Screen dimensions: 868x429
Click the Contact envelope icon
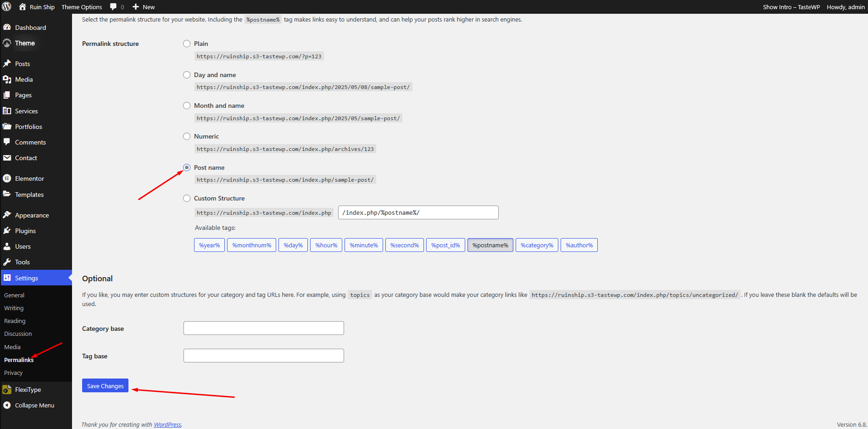pyautogui.click(x=7, y=158)
